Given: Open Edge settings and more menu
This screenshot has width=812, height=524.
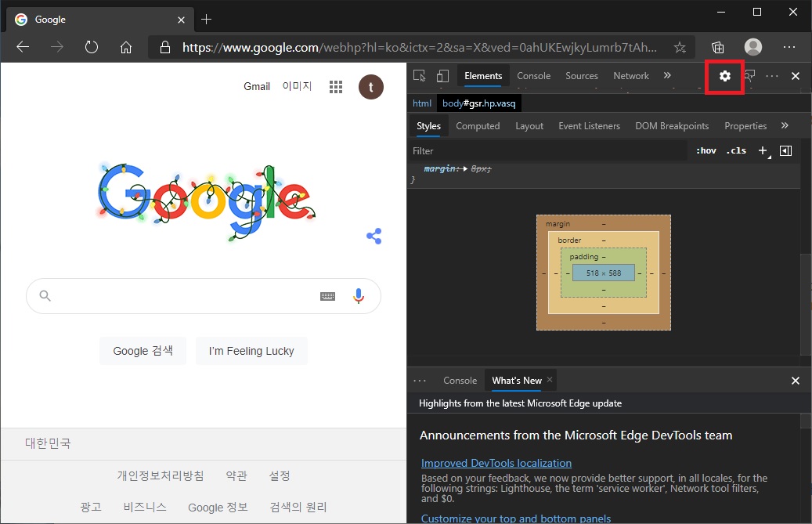Looking at the screenshot, I should pyautogui.click(x=789, y=47).
